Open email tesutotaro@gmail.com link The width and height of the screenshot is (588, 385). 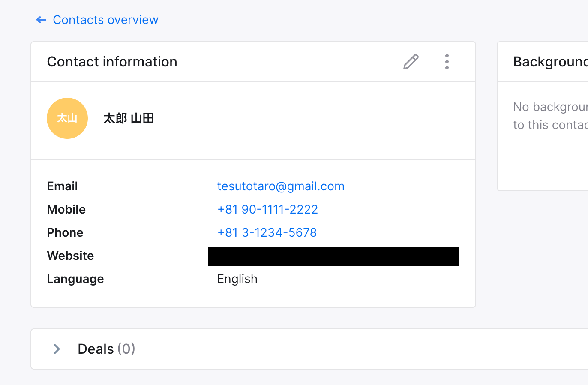click(281, 186)
